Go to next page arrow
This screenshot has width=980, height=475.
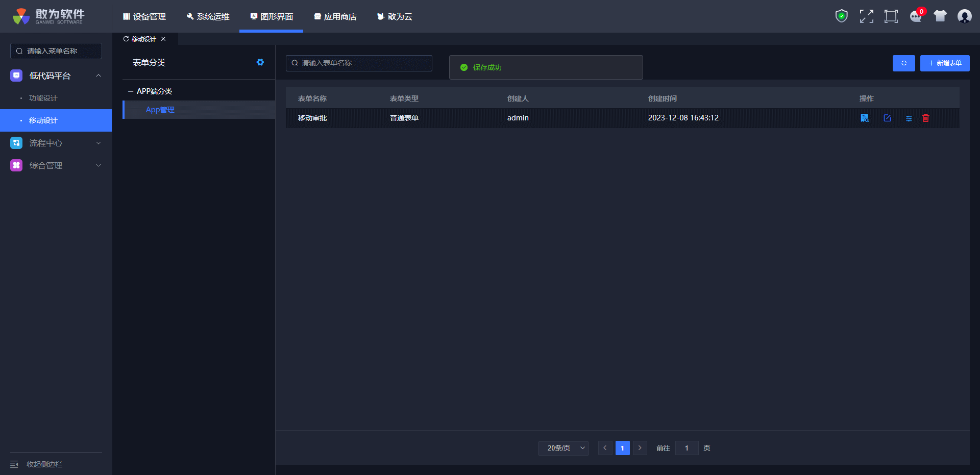pos(640,448)
